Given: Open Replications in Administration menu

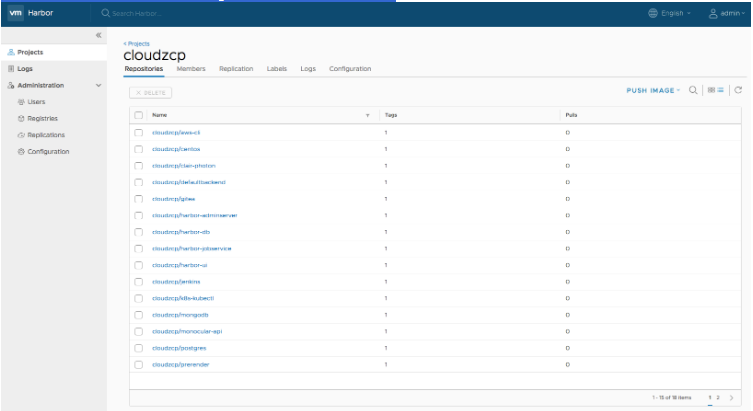Looking at the screenshot, I should tap(46, 135).
